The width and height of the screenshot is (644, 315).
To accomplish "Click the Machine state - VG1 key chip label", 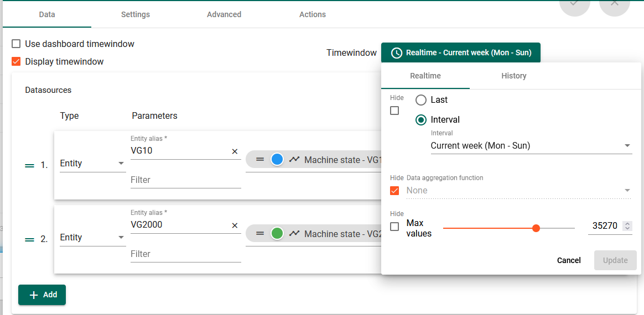I will (x=342, y=160).
